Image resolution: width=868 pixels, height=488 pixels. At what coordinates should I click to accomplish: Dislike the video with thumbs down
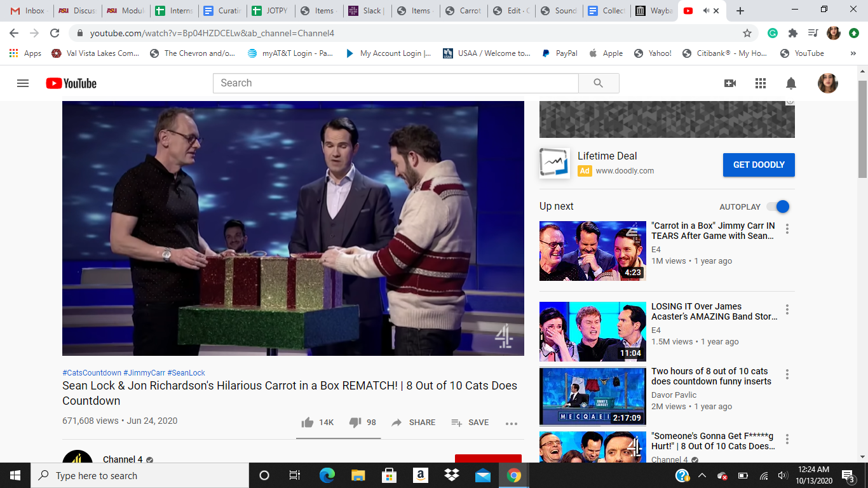click(355, 423)
